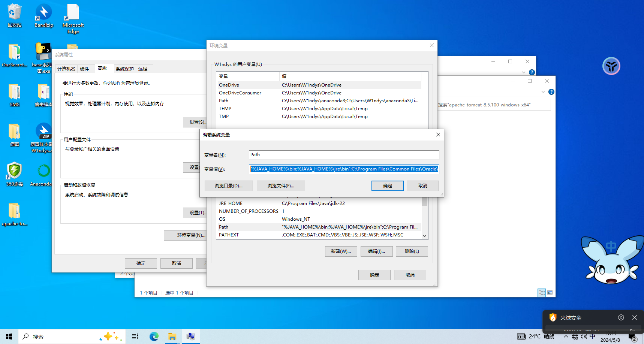
Task: Switch to the 硬件 tab
Action: tap(84, 69)
